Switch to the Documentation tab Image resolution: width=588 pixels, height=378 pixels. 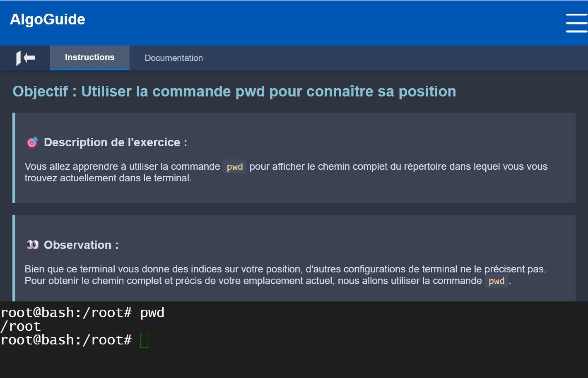174,58
